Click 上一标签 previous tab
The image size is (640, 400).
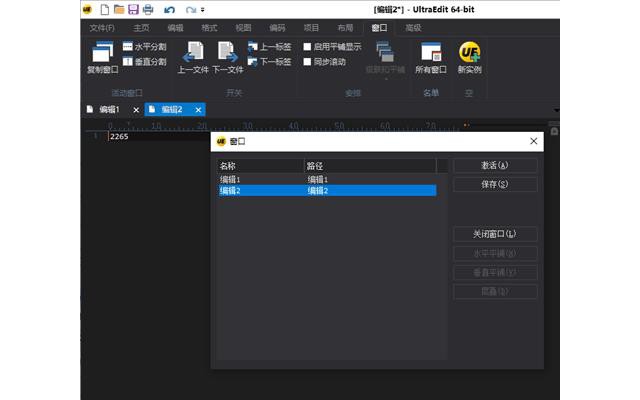coord(269,47)
